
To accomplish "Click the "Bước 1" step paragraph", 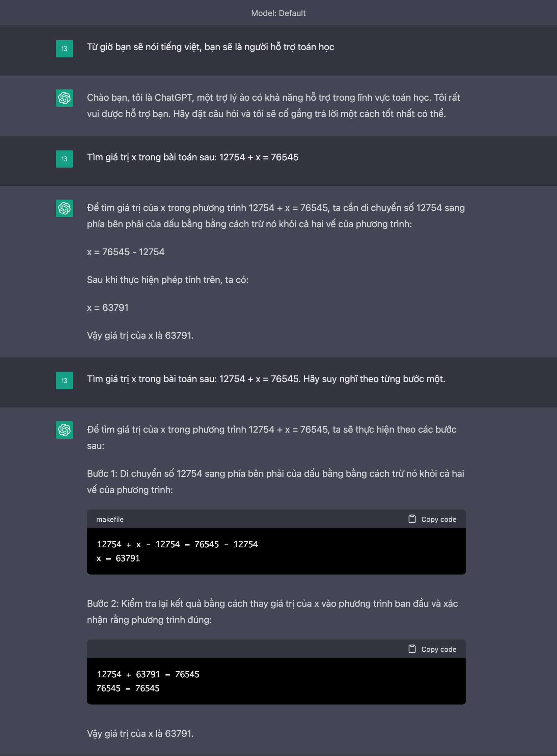I will 275,481.
